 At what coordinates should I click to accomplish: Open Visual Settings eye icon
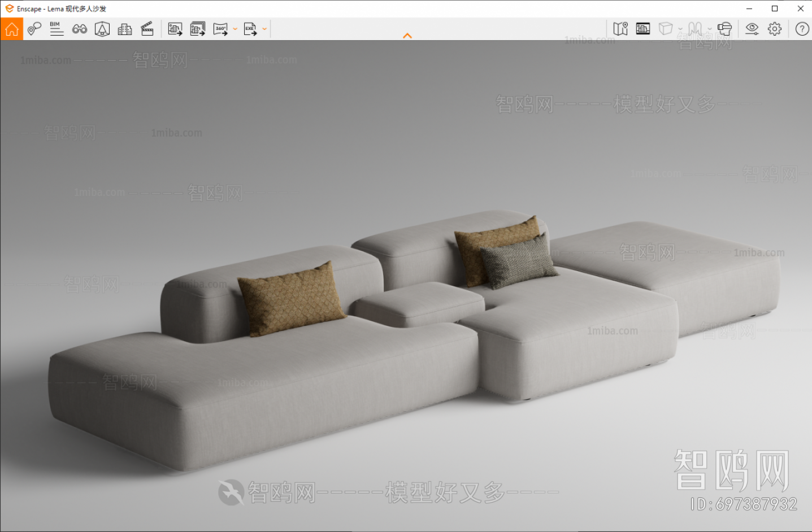[752, 29]
